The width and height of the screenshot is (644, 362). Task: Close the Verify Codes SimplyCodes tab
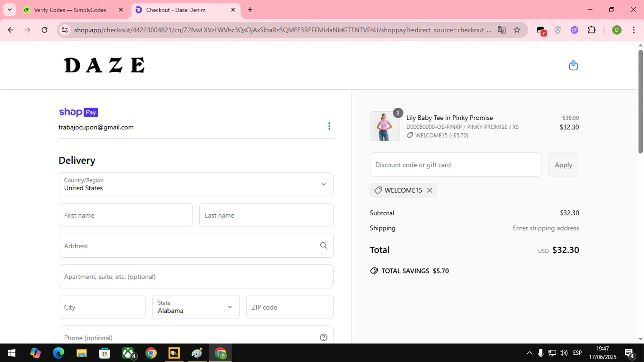coord(121,9)
